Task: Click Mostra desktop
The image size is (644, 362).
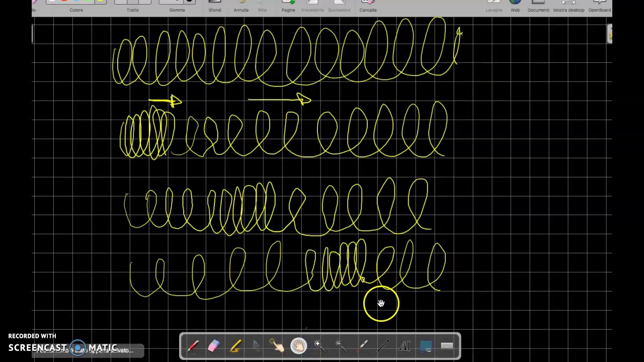Action: click(569, 7)
